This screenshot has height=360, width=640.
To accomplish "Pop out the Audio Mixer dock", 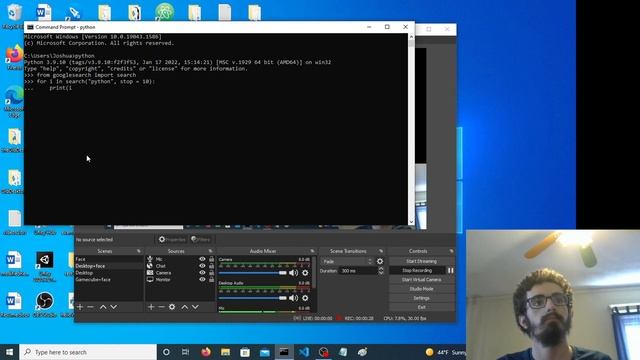I will click(312, 251).
